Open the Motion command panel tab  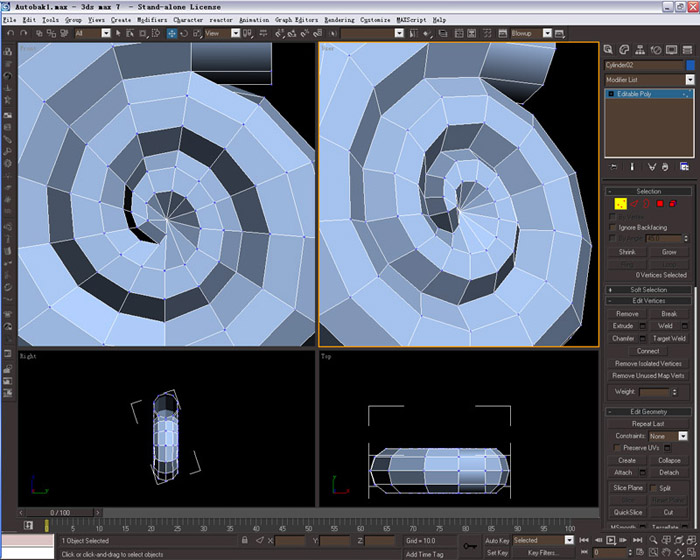click(656, 50)
